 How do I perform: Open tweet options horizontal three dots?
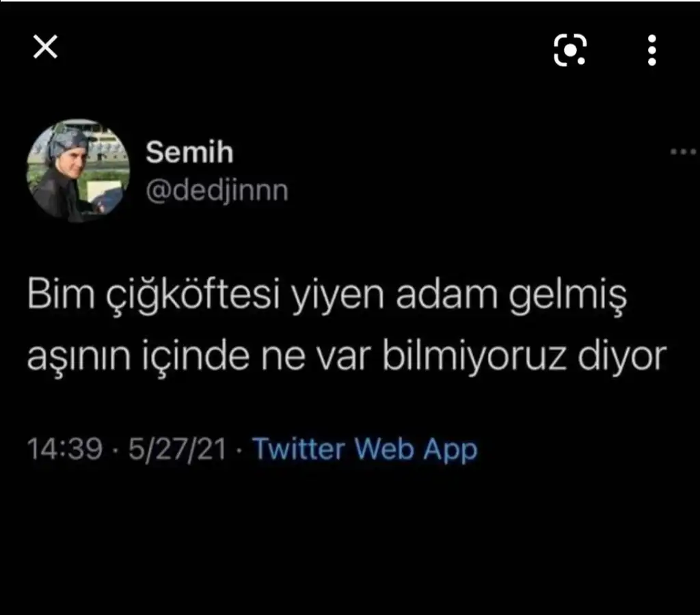(x=683, y=152)
